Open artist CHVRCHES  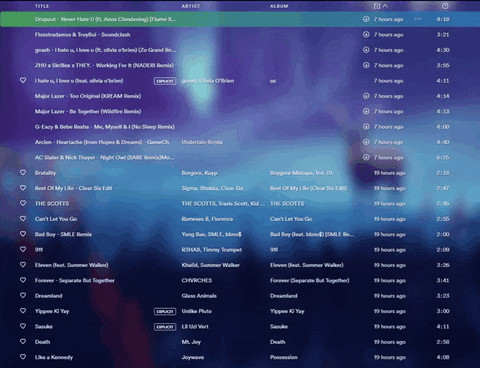(197, 280)
